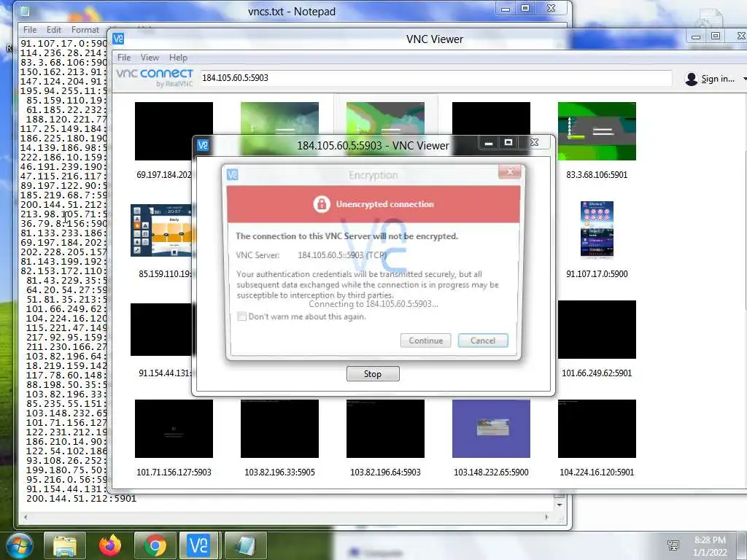
Task: Open the 91.154.44.131 connection thumbnail
Action: 161,330
